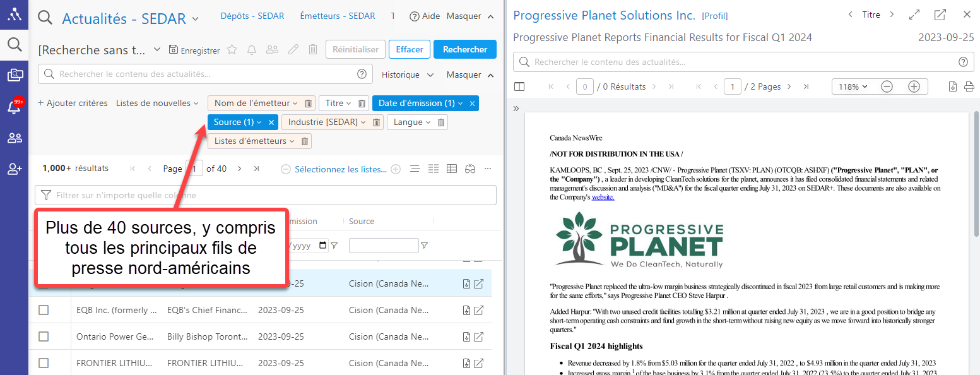Focus the Filtrer sur n'importe quelle colonne field
This screenshot has height=375, width=980.
tap(266, 195)
